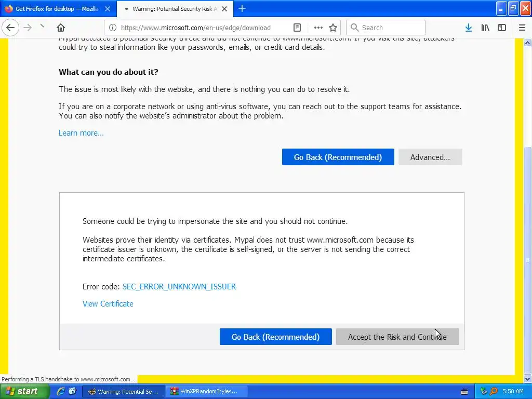
Task: Open the downloads arrow panel
Action: pyautogui.click(x=469, y=28)
